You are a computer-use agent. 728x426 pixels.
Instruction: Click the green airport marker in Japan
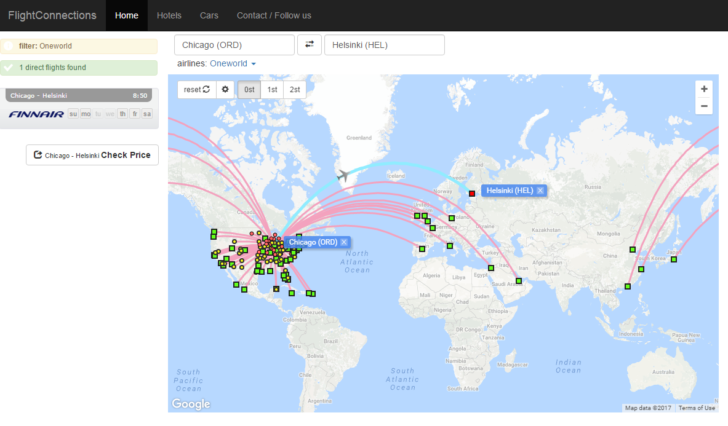pyautogui.click(x=674, y=259)
